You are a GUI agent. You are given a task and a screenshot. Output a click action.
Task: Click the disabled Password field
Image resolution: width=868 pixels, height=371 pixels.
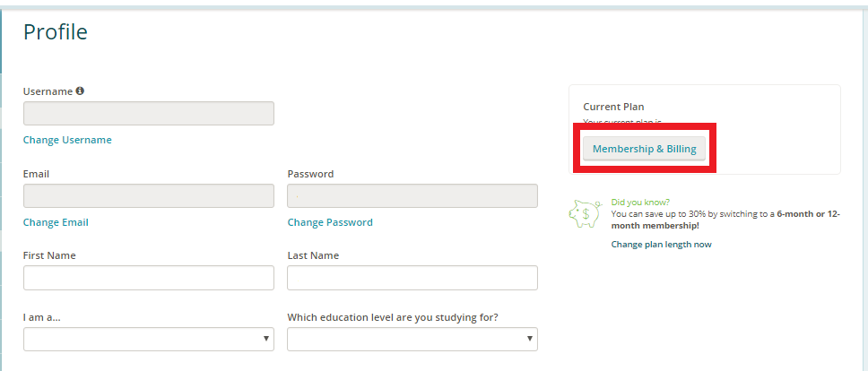point(412,196)
